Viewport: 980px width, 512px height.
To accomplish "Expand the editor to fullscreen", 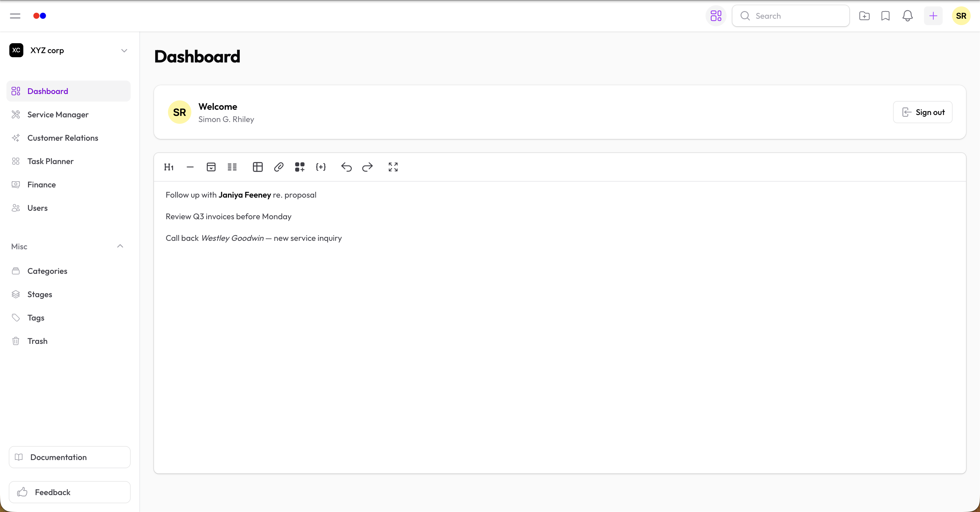I will [x=393, y=167].
